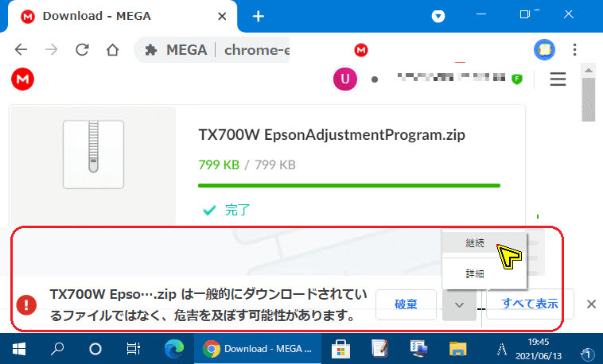The width and height of the screenshot is (603, 364).
Task: Open a new browser tab
Action: [258, 16]
